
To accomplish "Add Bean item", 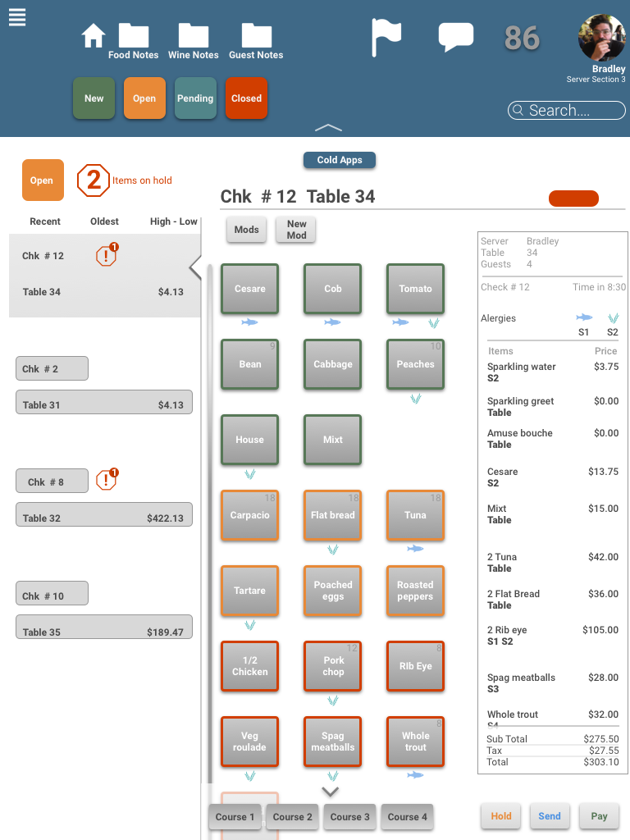I will (249, 364).
